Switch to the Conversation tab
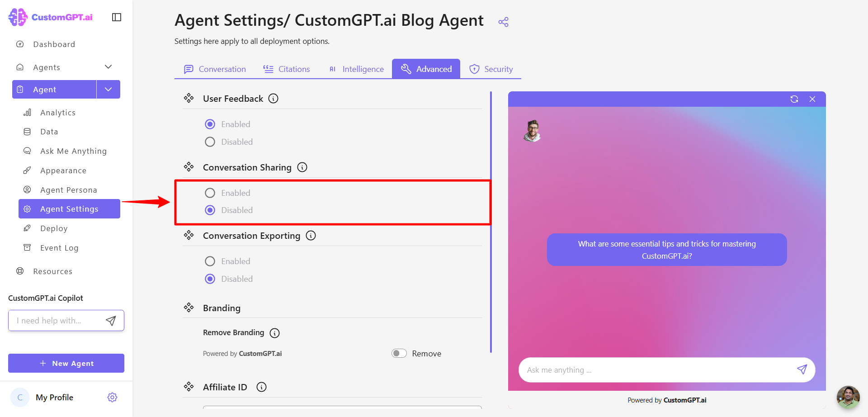The width and height of the screenshot is (868, 417). click(x=215, y=69)
